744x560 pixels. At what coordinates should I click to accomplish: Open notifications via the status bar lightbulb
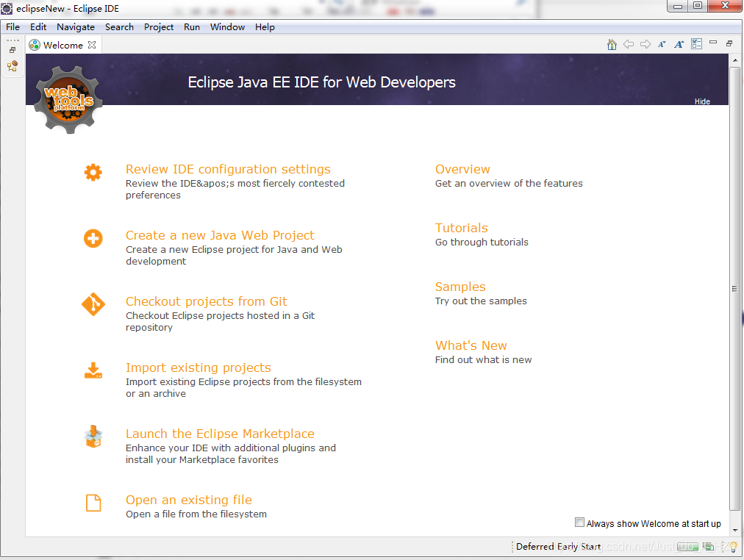733,547
